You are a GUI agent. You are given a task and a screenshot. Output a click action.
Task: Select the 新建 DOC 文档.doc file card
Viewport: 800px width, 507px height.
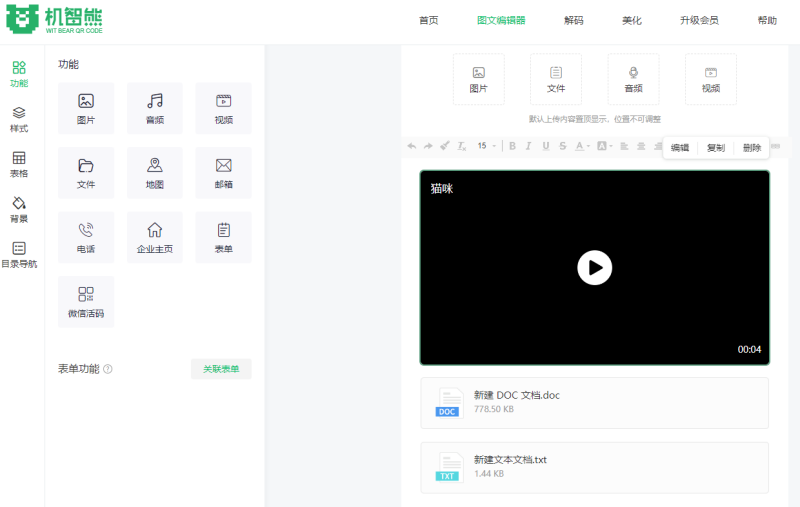(x=594, y=403)
